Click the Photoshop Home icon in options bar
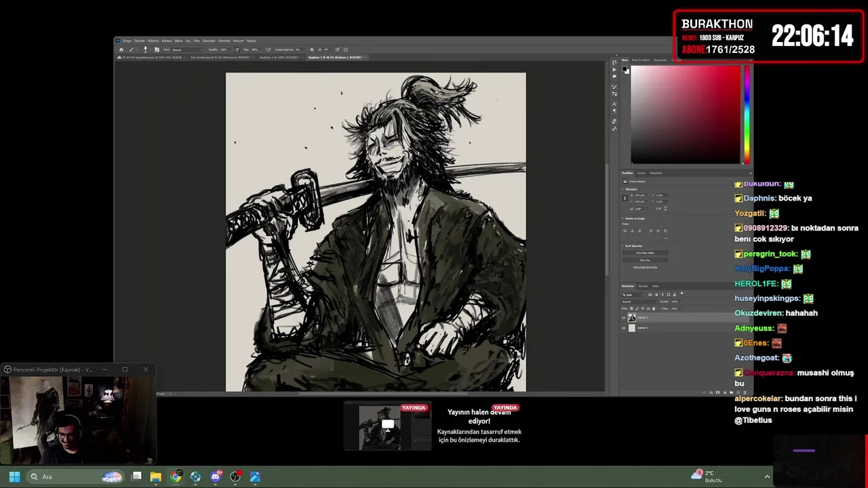This screenshot has width=868, height=488. 121,49
